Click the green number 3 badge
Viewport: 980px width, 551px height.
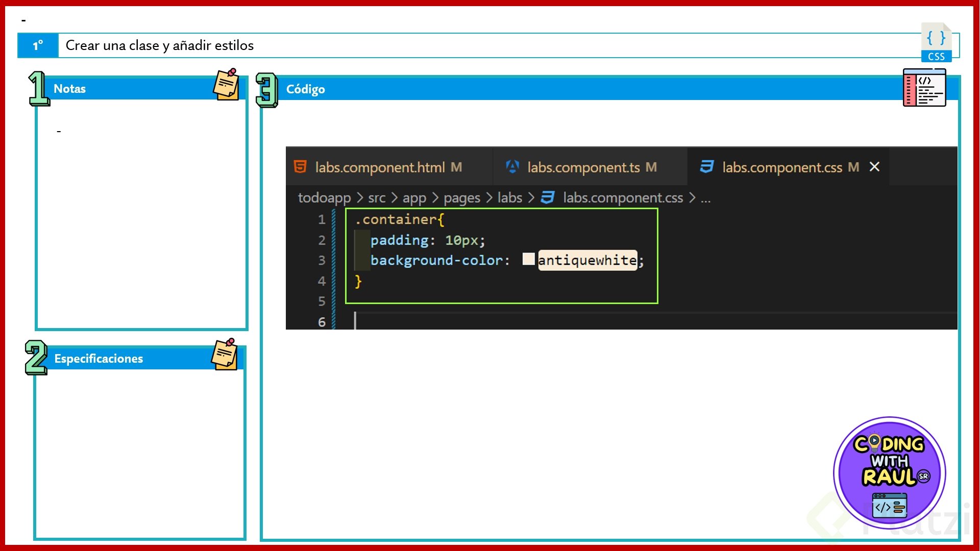(266, 90)
